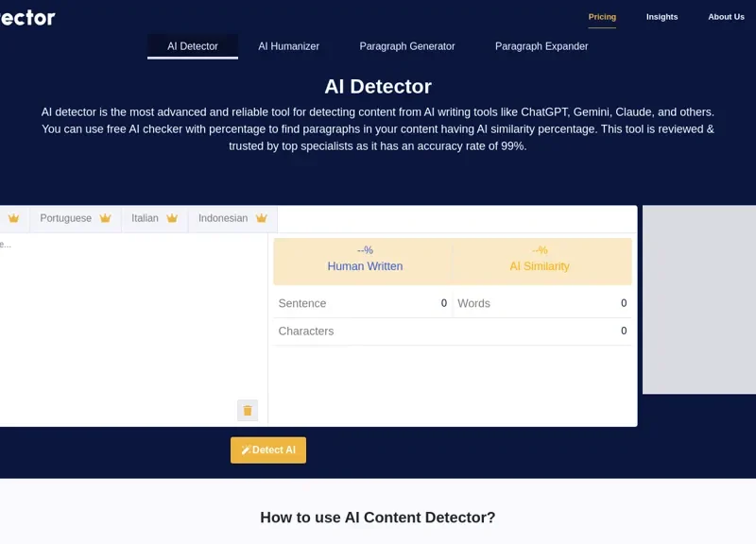Click the trash icon to clear text
Screen dimensions: 756x544
[x=248, y=411]
